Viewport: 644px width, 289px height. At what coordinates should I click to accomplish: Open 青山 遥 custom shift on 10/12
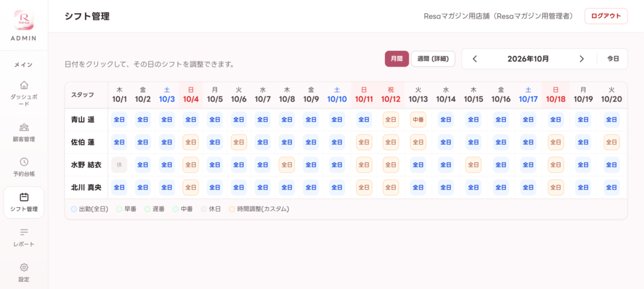click(391, 119)
